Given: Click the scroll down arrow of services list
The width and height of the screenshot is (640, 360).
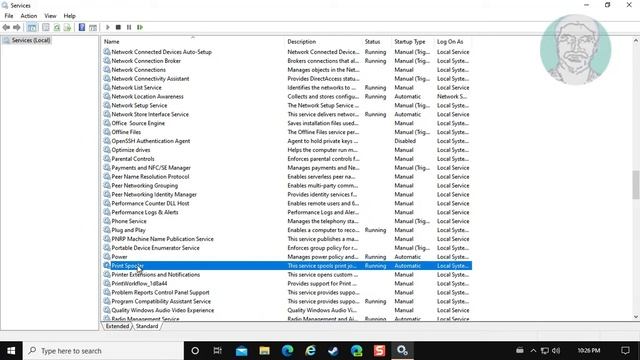Looking at the screenshot, I should click(636, 317).
